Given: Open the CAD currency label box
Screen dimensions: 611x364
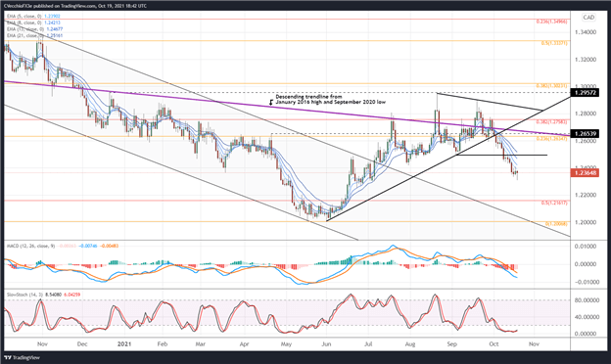Looking at the screenshot, I should click(588, 18).
